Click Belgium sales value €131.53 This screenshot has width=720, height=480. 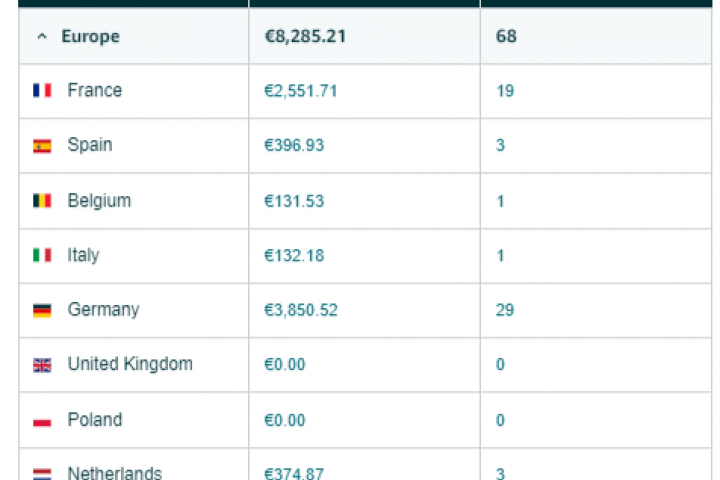(x=294, y=201)
